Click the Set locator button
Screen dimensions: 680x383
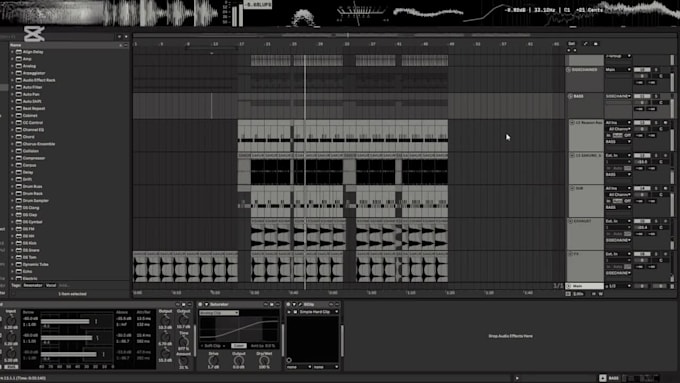572,44
